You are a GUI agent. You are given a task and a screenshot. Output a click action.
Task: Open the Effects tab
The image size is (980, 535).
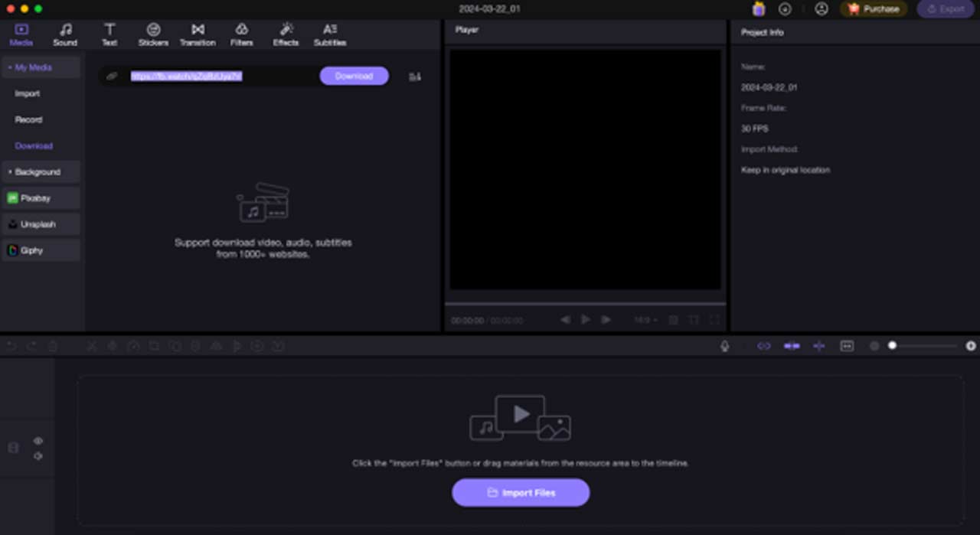coord(286,34)
